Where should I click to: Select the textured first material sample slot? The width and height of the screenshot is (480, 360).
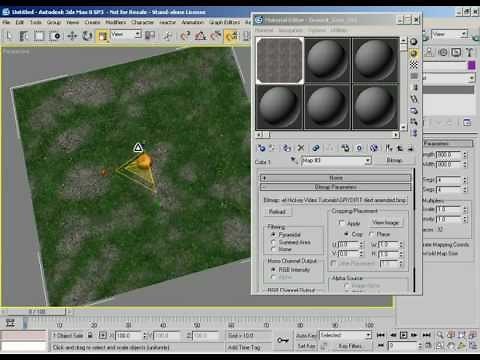tap(280, 60)
